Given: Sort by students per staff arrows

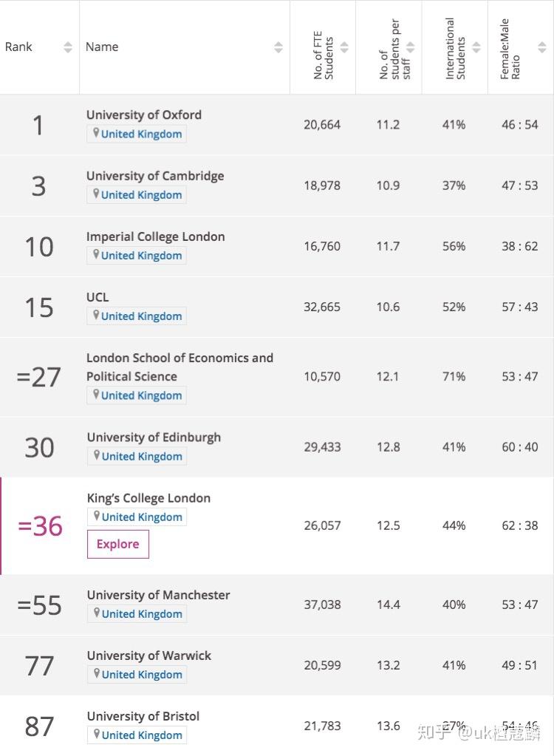Looking at the screenshot, I should point(411,47).
